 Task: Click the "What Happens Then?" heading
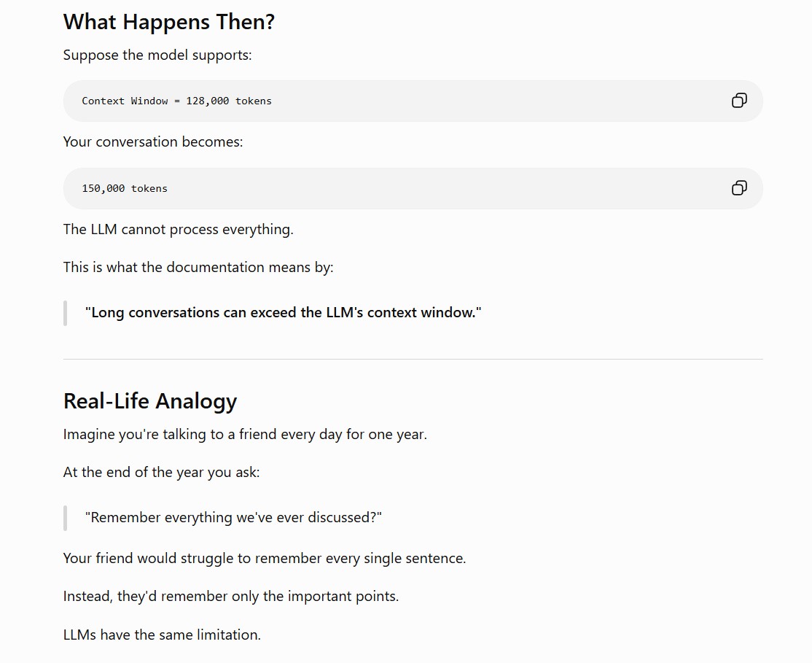click(x=169, y=23)
